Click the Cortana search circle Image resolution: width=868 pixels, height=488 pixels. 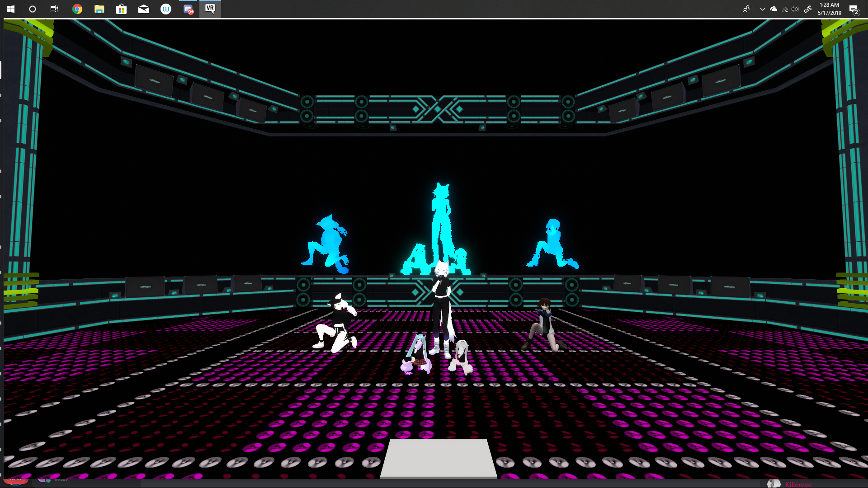[33, 9]
